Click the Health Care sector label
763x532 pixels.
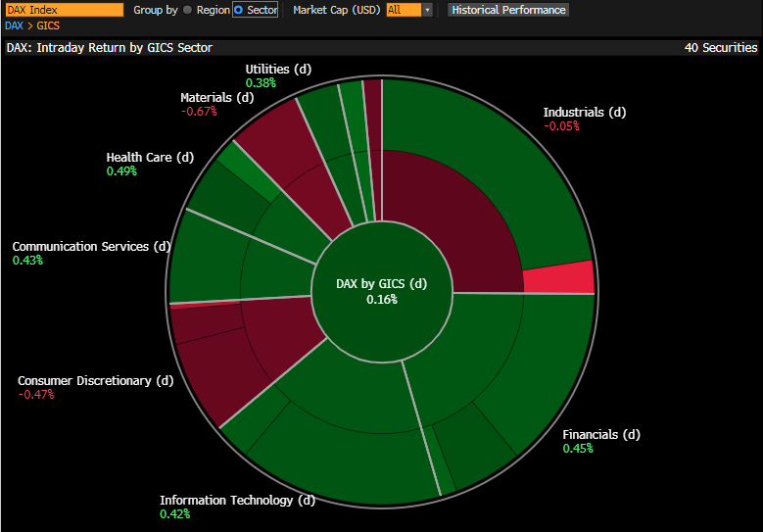point(150,158)
